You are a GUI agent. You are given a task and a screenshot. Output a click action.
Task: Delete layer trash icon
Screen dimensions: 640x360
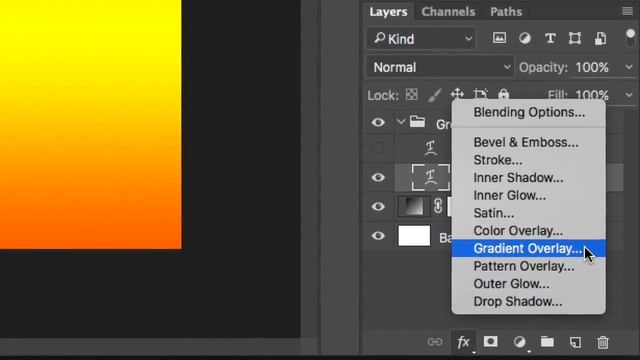click(x=603, y=342)
